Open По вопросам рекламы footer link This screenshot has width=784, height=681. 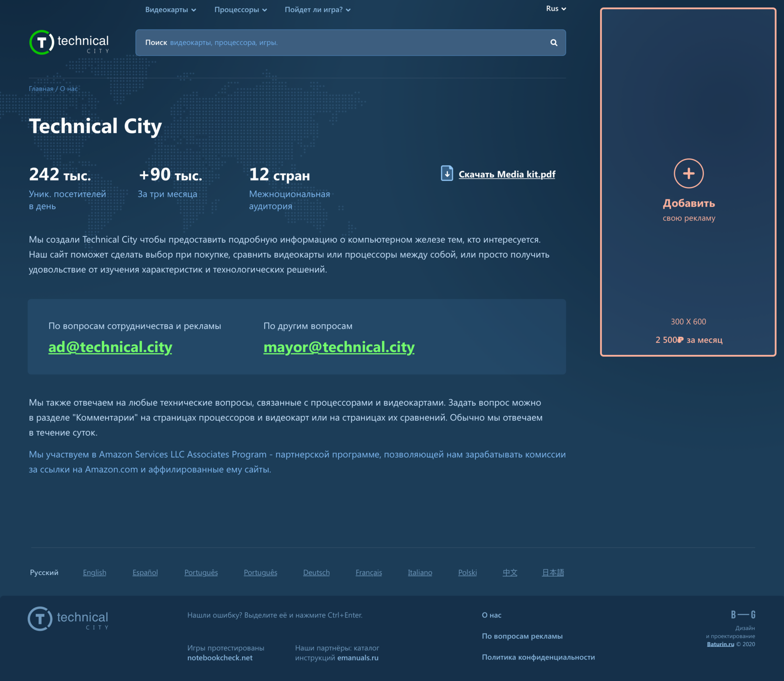pos(522,636)
